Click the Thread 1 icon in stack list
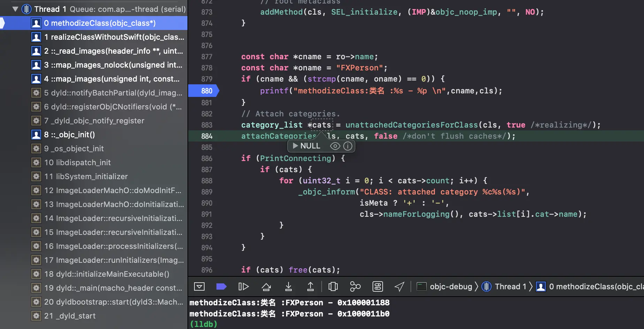 pos(26,9)
